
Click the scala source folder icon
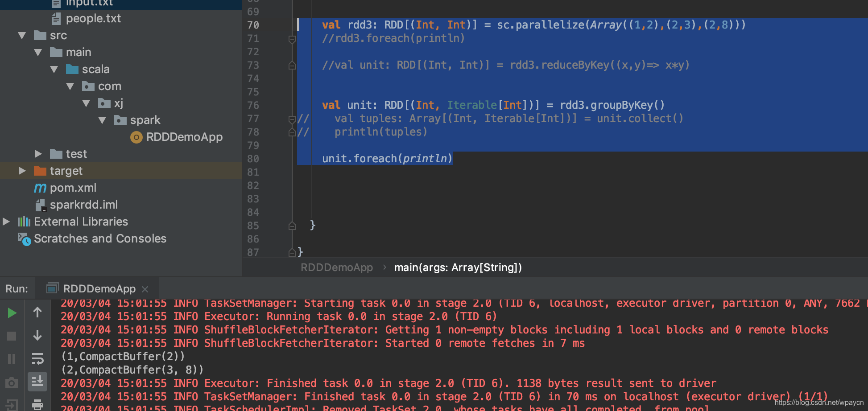(x=72, y=70)
